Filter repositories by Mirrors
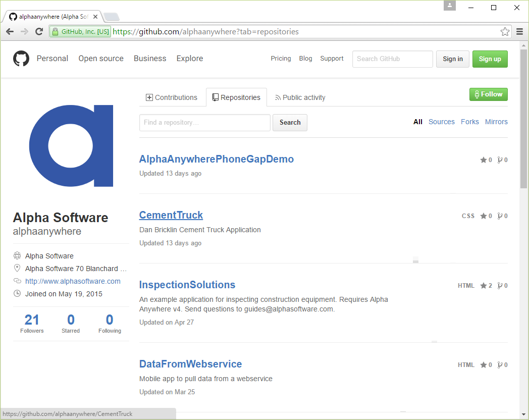The width and height of the screenshot is (529, 420). coord(496,122)
